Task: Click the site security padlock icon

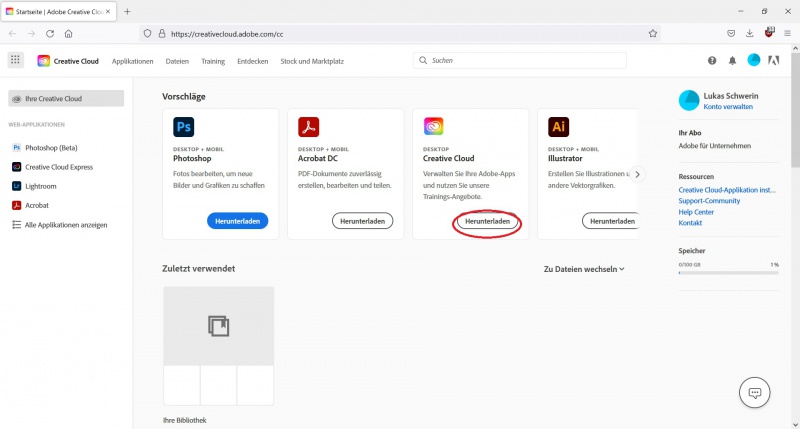Action: [x=162, y=34]
